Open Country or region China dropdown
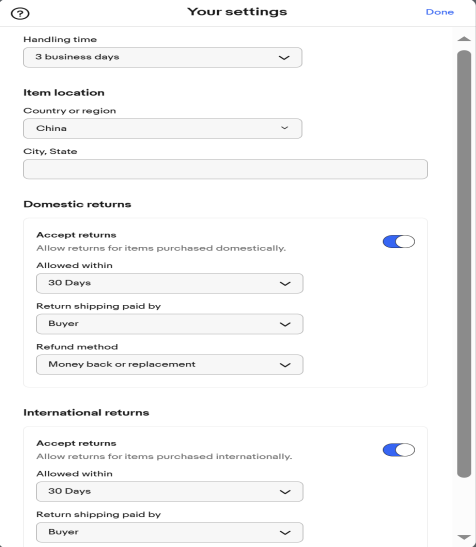This screenshot has width=476, height=547. tap(163, 128)
